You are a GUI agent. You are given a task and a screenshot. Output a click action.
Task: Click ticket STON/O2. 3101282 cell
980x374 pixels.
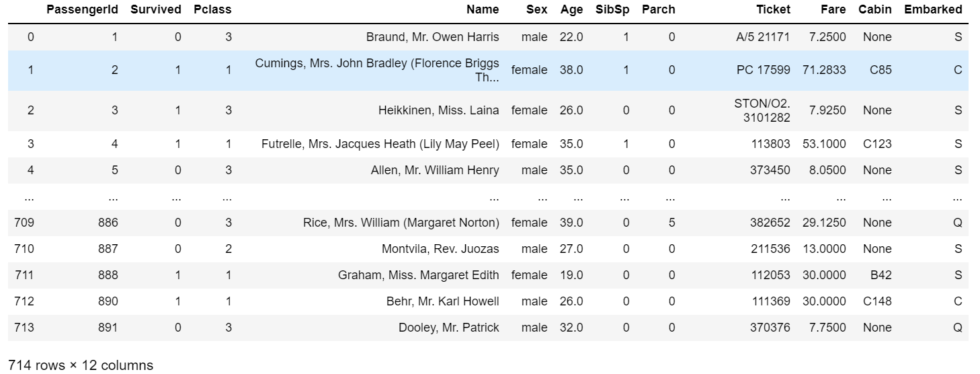click(x=762, y=110)
